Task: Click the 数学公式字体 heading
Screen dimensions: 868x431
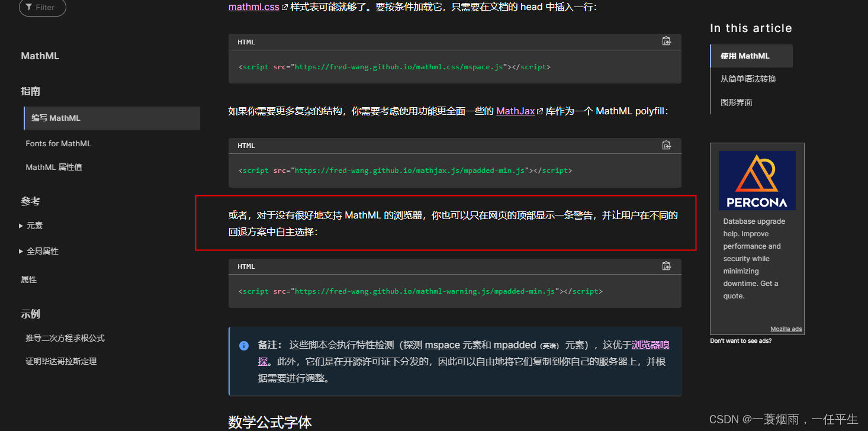Action: [x=270, y=422]
